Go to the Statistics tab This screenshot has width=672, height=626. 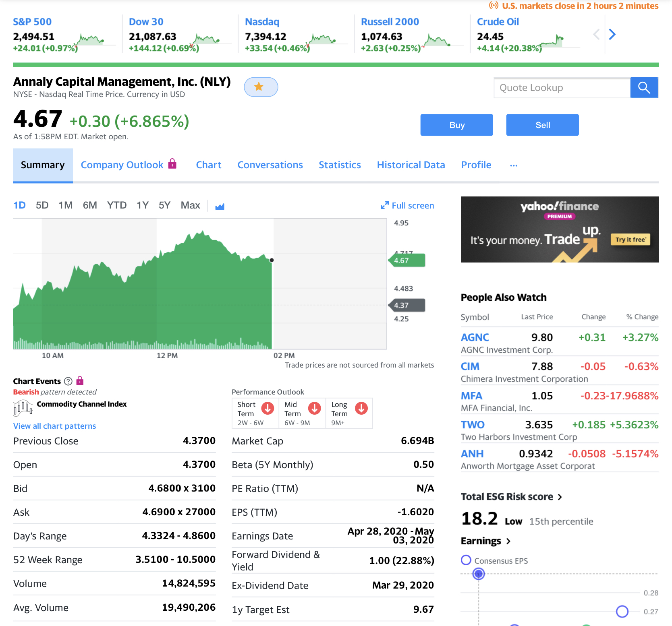(x=340, y=165)
